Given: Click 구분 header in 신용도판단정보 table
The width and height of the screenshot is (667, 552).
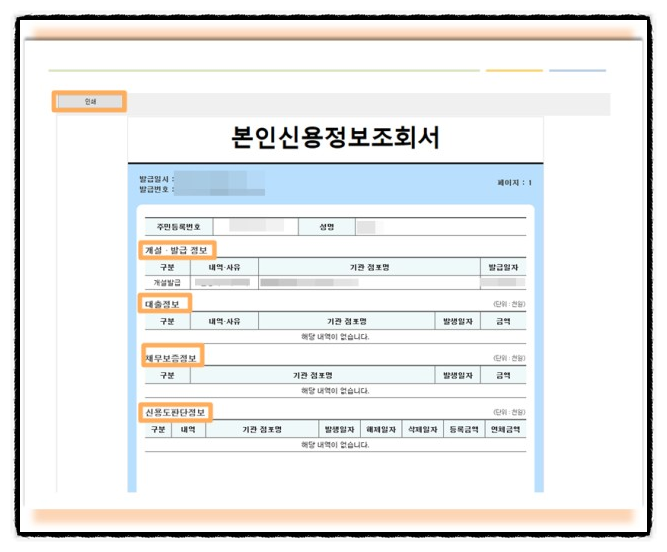Looking at the screenshot, I should (x=158, y=429).
